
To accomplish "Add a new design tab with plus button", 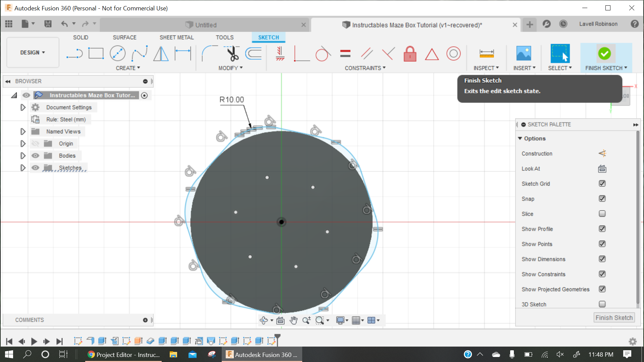I will 530,24.
